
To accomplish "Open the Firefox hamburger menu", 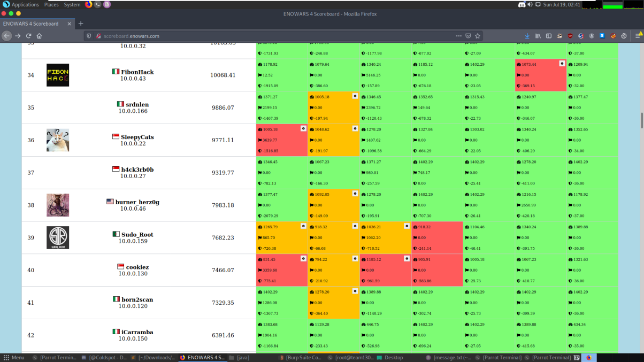I will [638, 36].
